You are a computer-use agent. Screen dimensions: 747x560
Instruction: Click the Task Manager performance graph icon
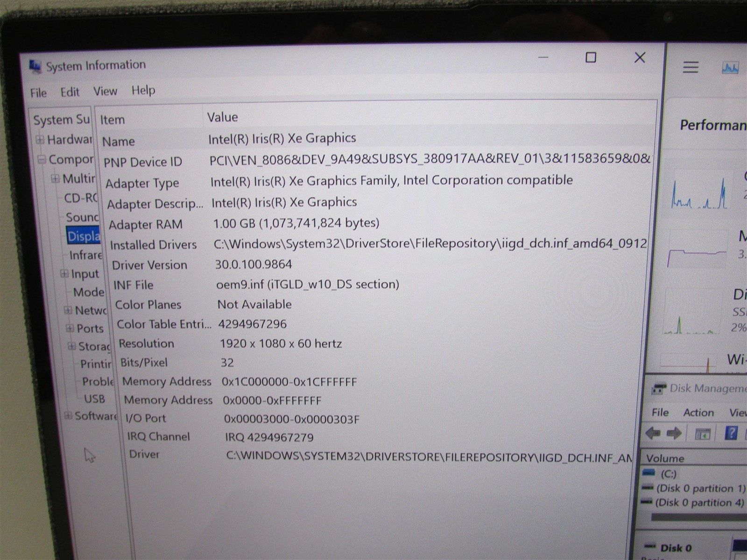(x=730, y=68)
